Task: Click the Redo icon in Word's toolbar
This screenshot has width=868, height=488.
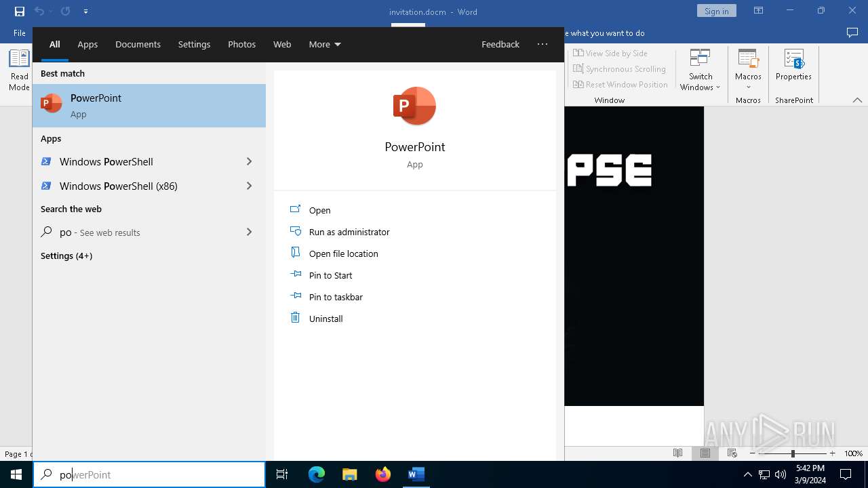Action: (65, 11)
